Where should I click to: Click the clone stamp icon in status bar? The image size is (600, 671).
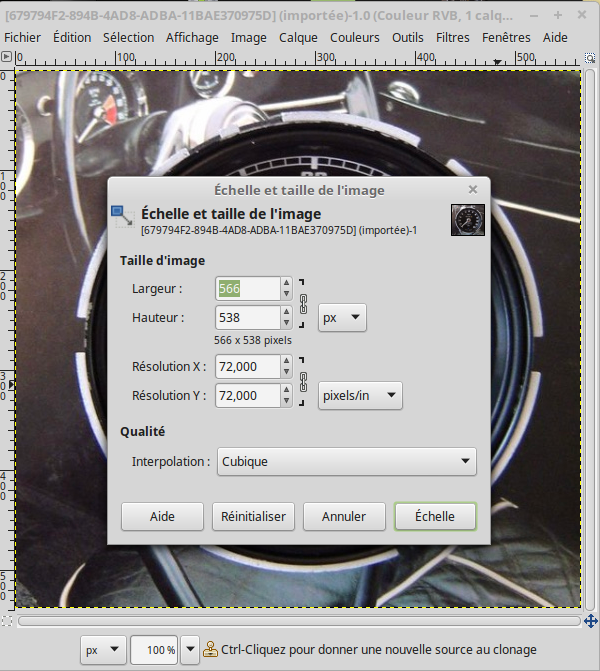pos(210,649)
